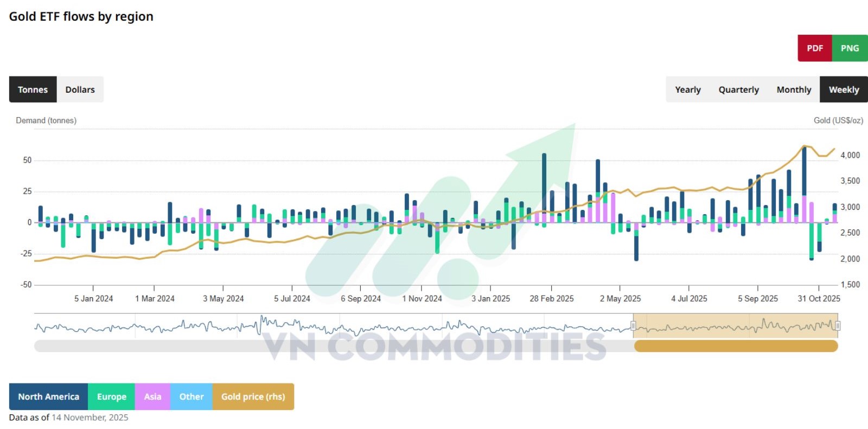Image resolution: width=868 pixels, height=429 pixels.
Task: Click the right handle of range navigator
Action: (838, 325)
